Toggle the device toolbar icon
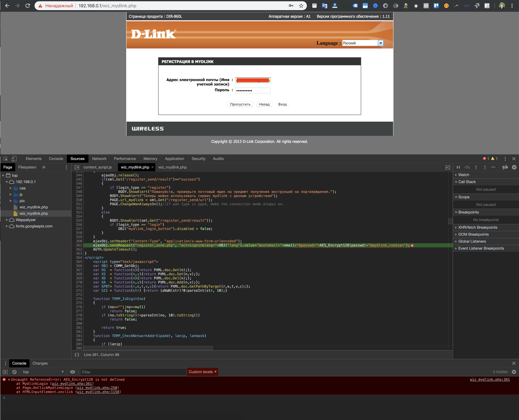Screen dimensions: 519x420 [x=14, y=159]
